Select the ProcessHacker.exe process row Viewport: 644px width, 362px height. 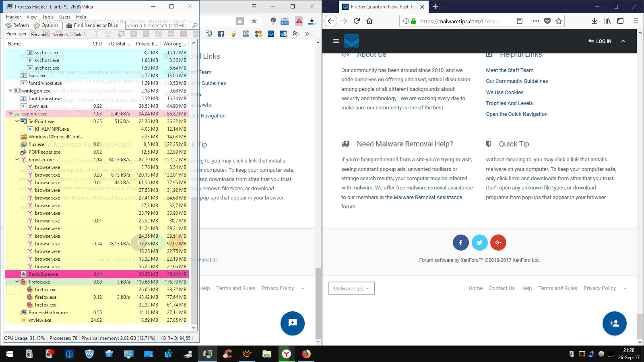(x=97, y=313)
